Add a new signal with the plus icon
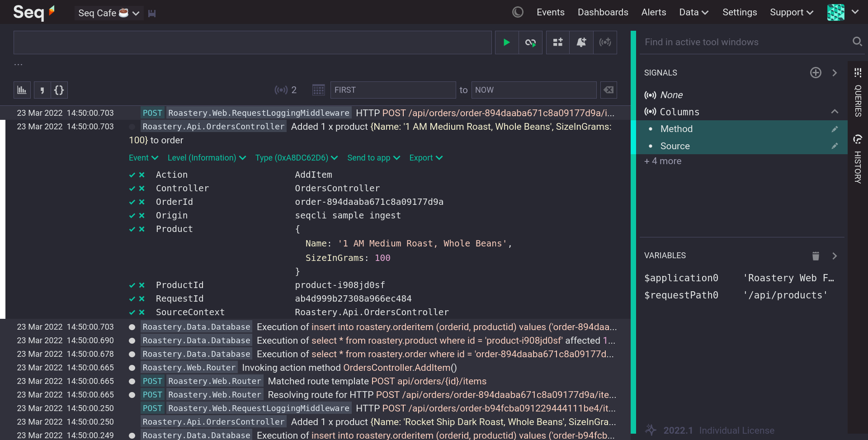Viewport: 868px width, 440px height. (x=816, y=73)
